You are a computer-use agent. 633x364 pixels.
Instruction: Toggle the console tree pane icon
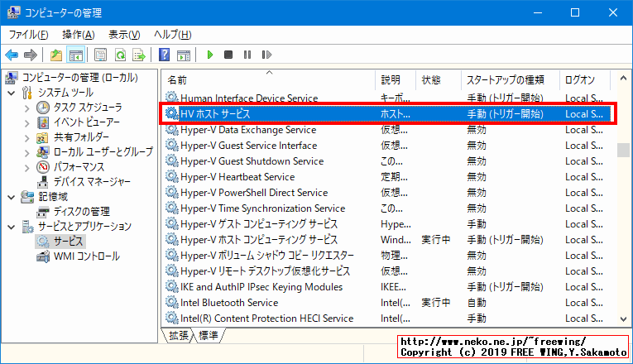click(x=75, y=55)
